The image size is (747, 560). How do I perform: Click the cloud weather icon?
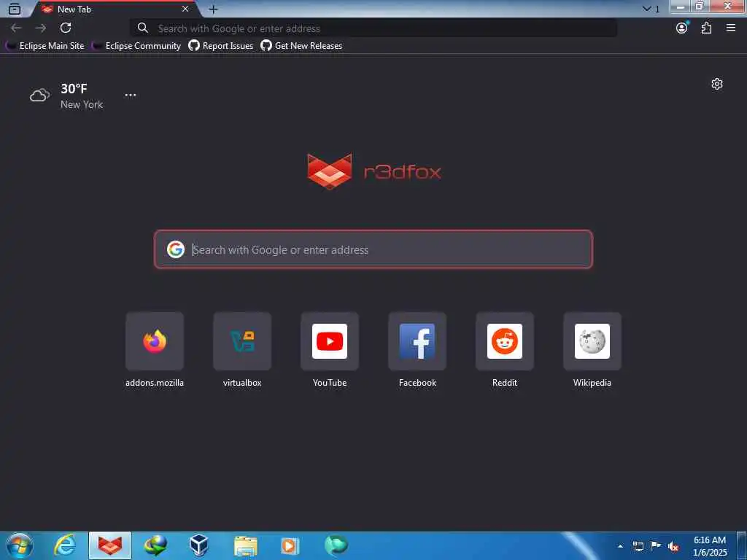coord(39,96)
